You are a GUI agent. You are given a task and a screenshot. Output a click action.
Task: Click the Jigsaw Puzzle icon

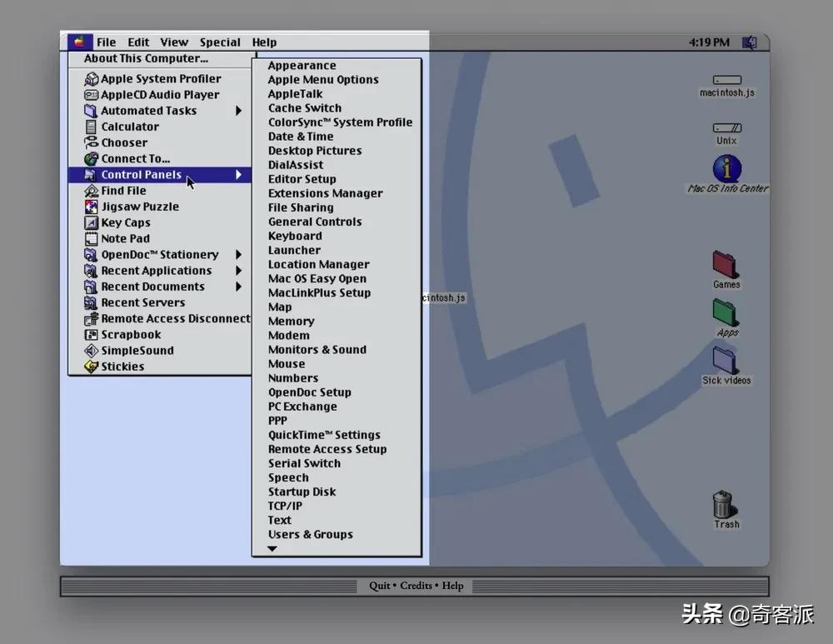point(92,207)
